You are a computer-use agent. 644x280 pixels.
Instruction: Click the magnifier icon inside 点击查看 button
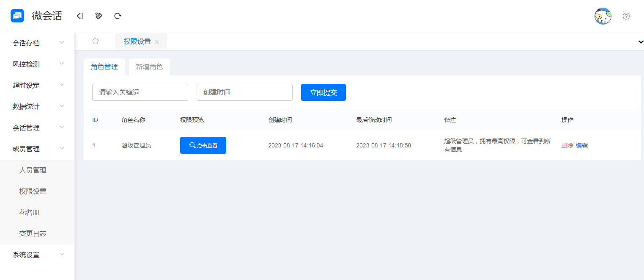[192, 145]
